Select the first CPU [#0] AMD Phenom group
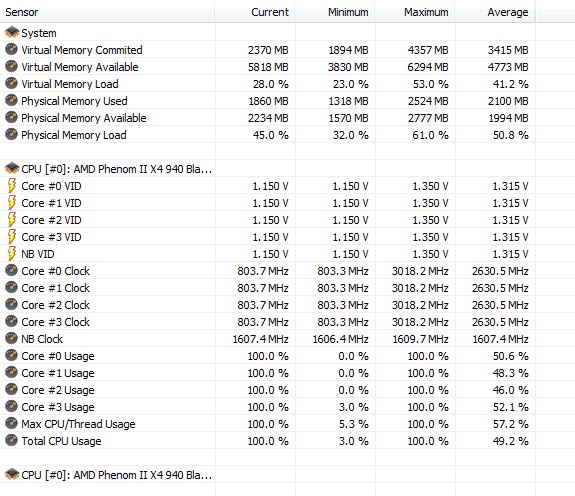575x496 pixels. coord(268,169)
